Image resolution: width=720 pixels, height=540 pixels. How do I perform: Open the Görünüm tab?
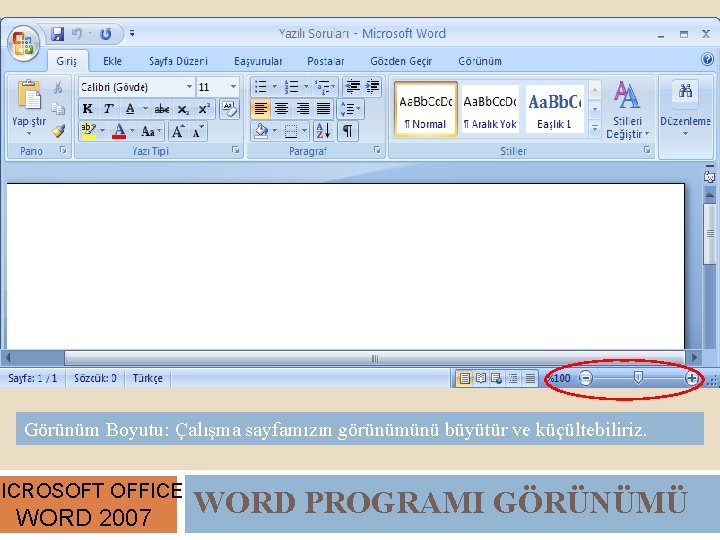click(x=480, y=61)
